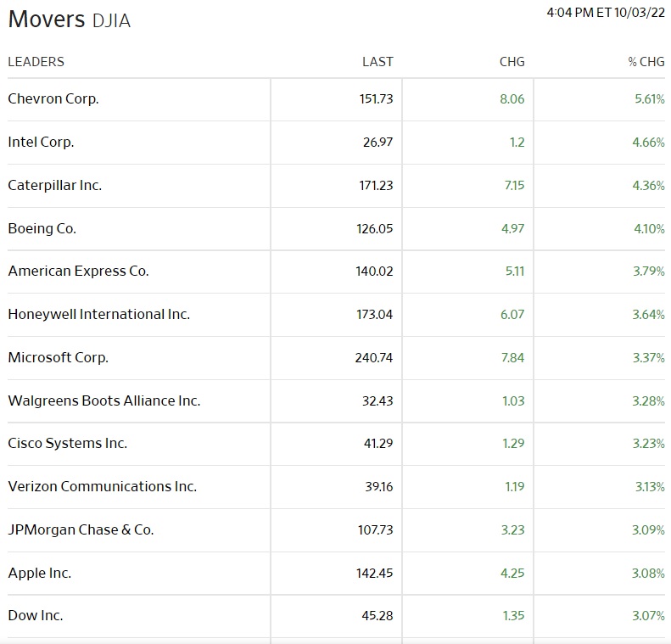The width and height of the screenshot is (671, 644).
Task: Click Apple's last price 142.45
Action: (x=375, y=573)
